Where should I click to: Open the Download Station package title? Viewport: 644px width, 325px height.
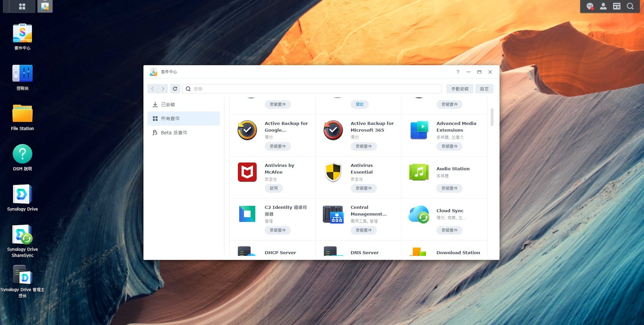coord(458,253)
